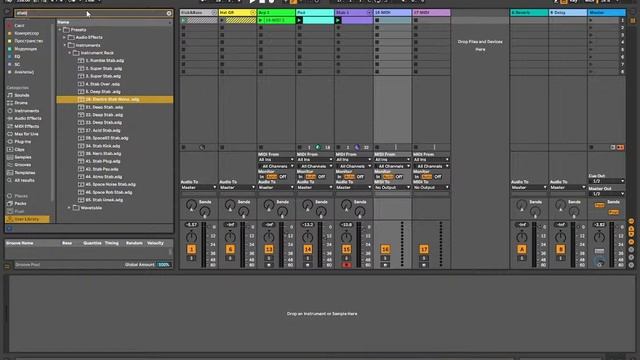Click the Groove Pool Global Amount value

[x=164, y=265]
